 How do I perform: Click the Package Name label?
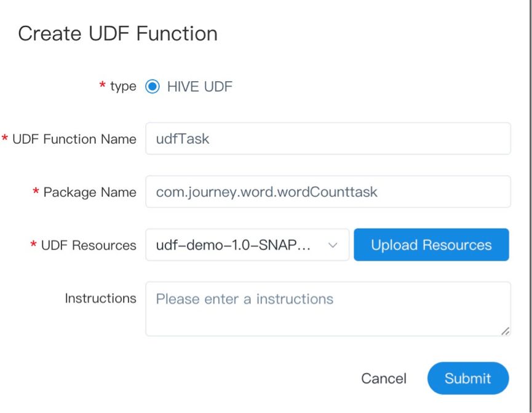click(90, 192)
